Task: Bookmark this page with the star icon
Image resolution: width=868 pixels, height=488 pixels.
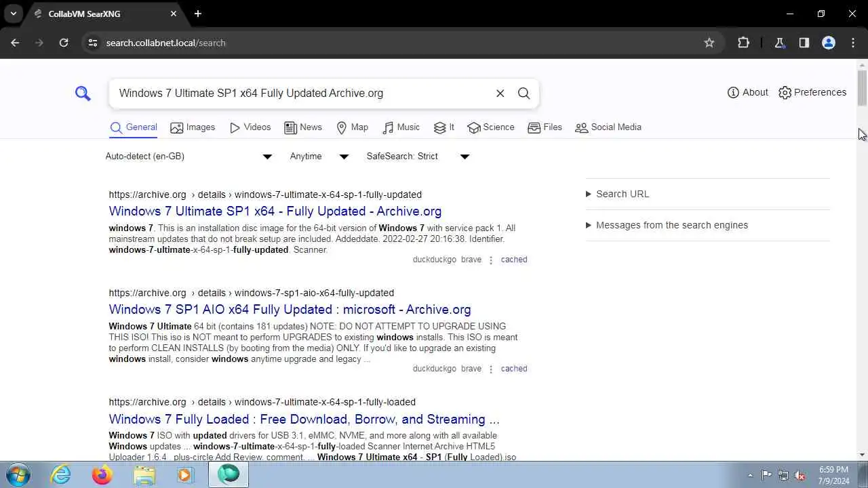Action: 709,43
